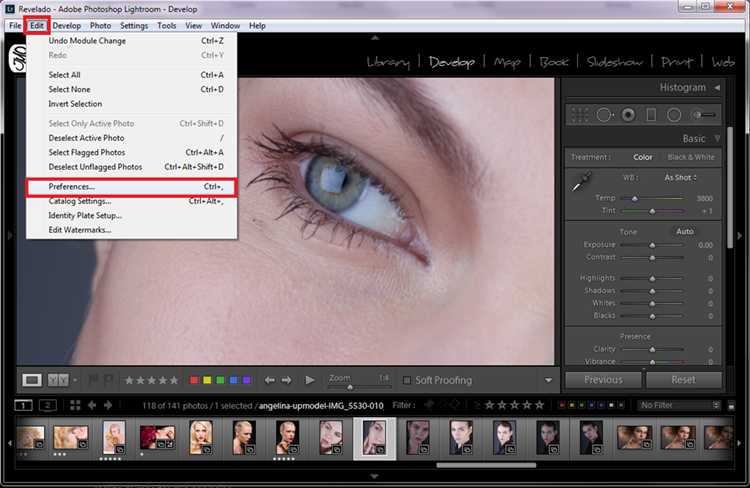Choose Edit Watermarks menu entry
Screen dimensions: 750x488
132,230
